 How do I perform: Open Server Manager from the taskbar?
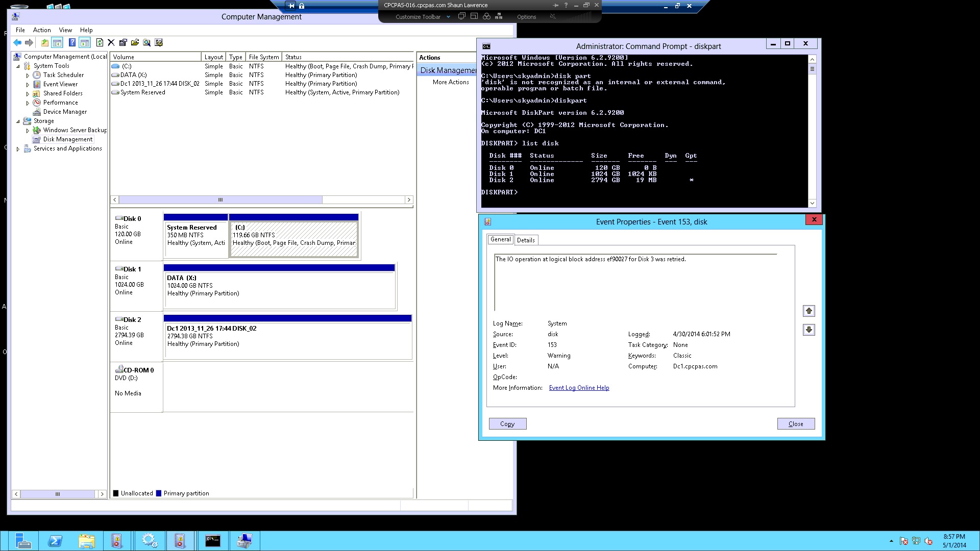[23, 541]
